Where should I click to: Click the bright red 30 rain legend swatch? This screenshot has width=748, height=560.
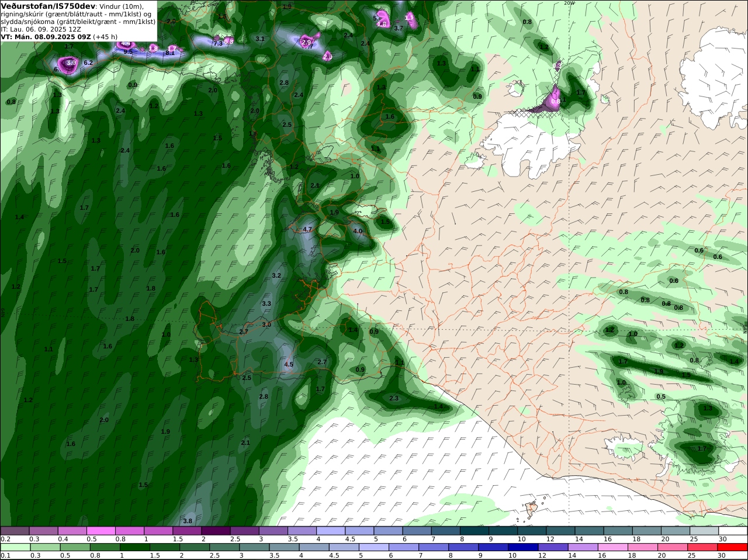click(732, 548)
